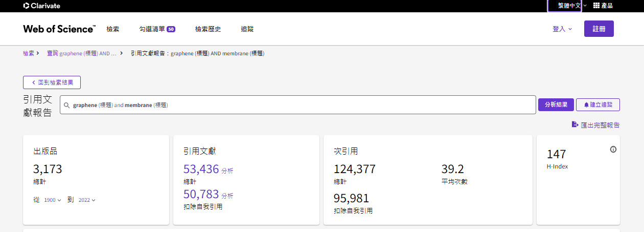Viewport: 644px width, 232px height.
Task: Click the 建立追蹤 alert button
Action: click(598, 104)
